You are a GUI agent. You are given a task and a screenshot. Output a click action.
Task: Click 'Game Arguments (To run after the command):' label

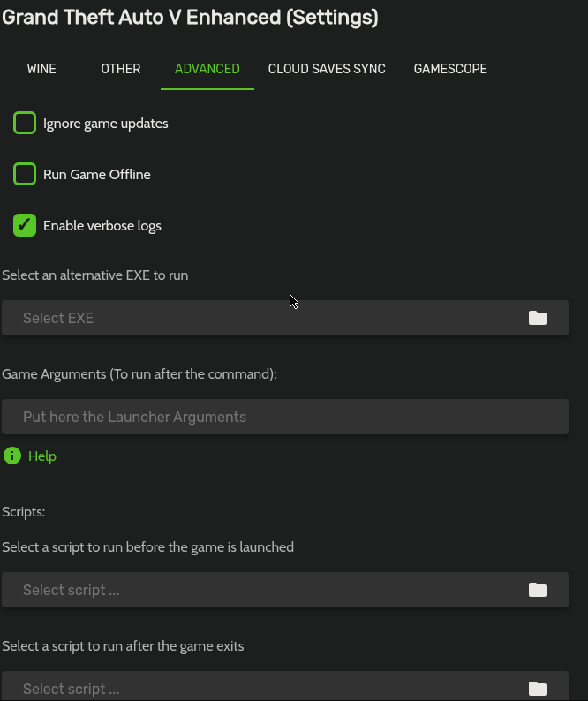point(139,373)
